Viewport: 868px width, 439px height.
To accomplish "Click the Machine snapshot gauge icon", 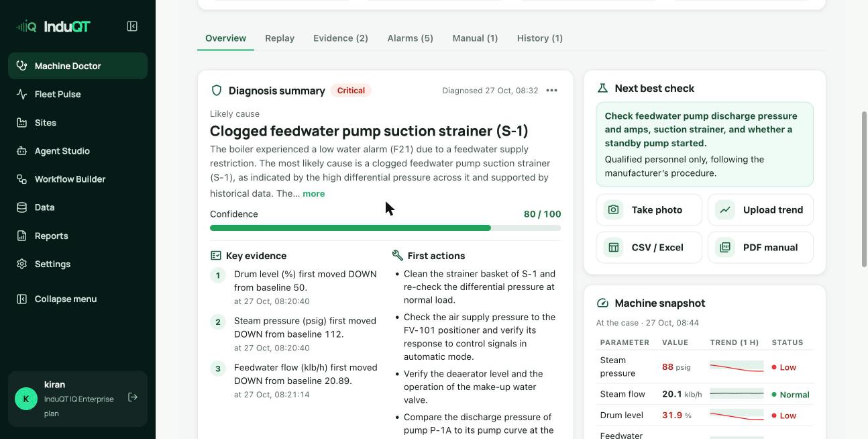I will click(x=602, y=303).
